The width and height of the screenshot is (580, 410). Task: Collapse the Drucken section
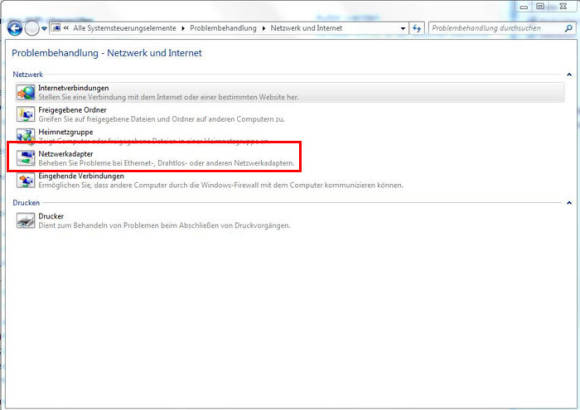point(569,203)
